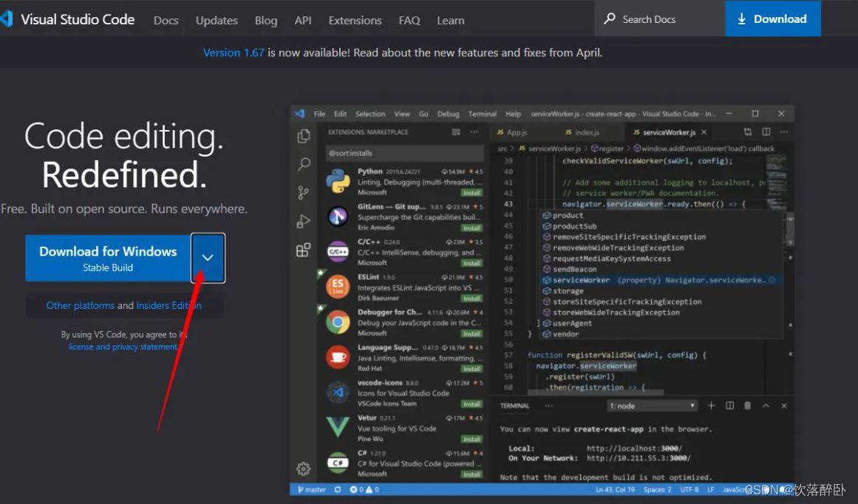Close the terminal panel
The image size is (858, 504).
coord(784,406)
